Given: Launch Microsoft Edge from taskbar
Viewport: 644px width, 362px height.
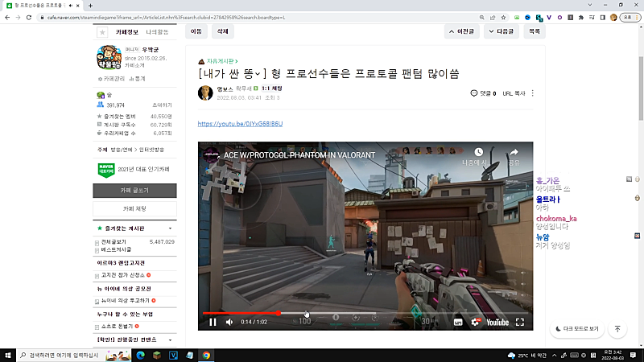Looking at the screenshot, I should (140, 355).
